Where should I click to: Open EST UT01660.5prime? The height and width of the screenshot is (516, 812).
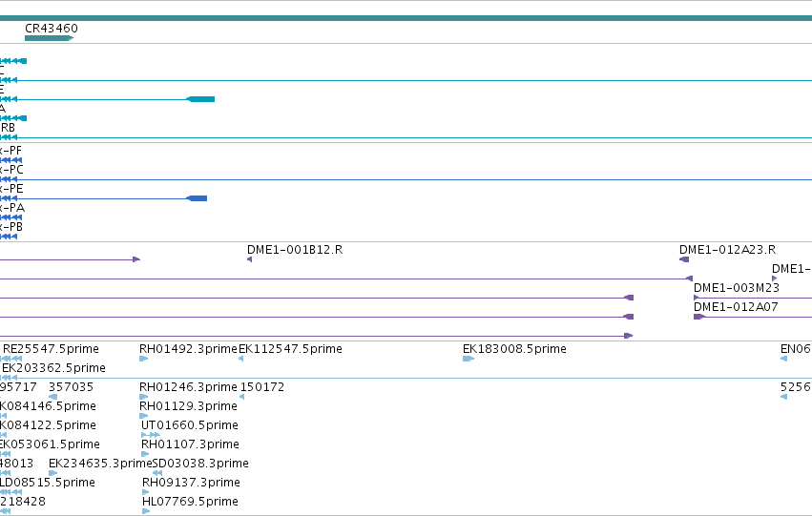[x=190, y=425]
